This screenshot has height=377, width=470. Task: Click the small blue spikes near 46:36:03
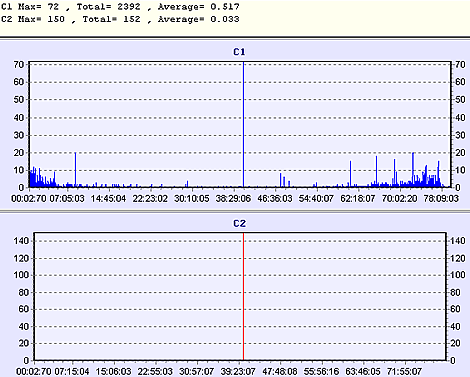pyautogui.click(x=284, y=180)
